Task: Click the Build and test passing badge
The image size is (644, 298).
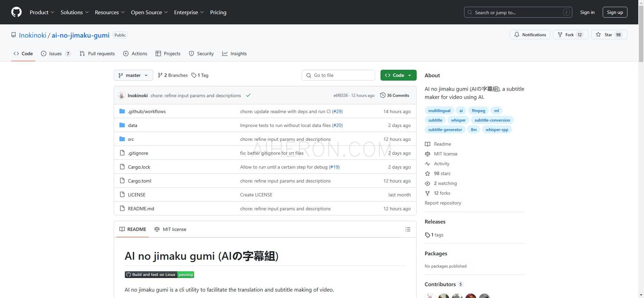Action: point(159,275)
